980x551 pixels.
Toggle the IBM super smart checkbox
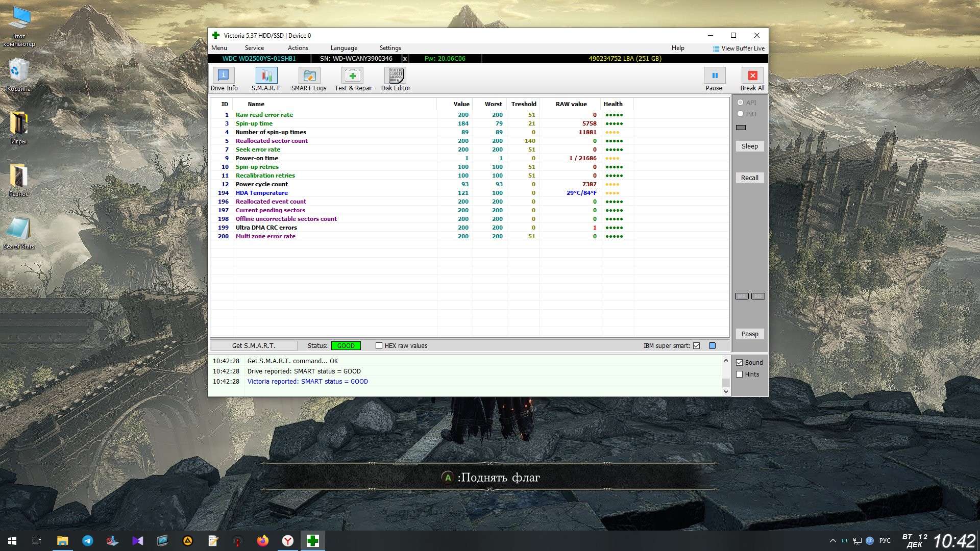tap(696, 346)
